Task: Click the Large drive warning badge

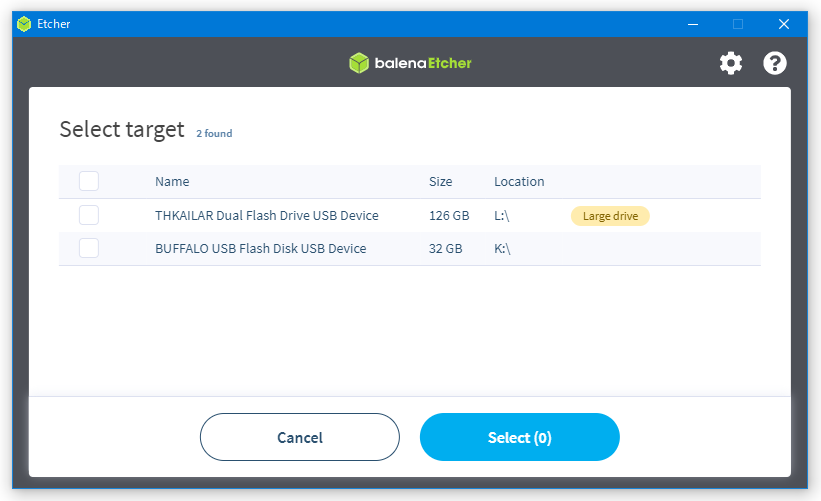Action: pos(610,216)
